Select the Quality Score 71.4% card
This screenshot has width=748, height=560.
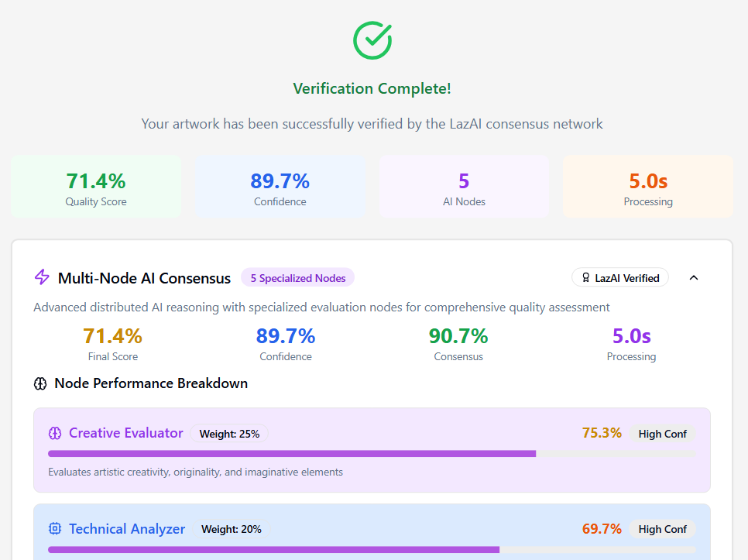(x=96, y=187)
